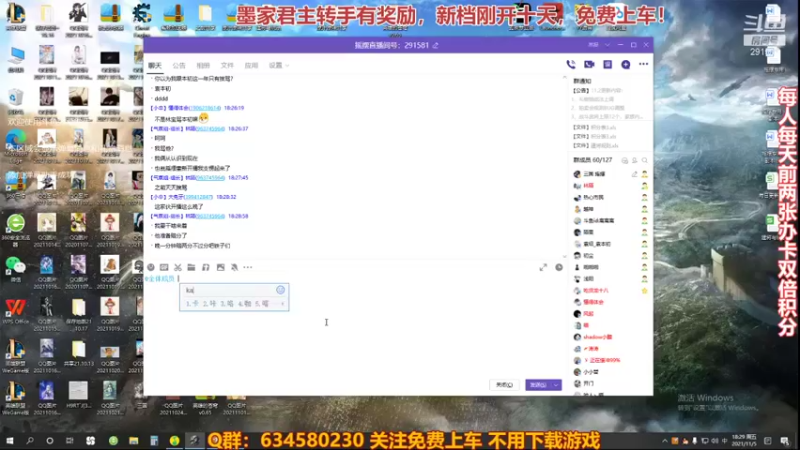This screenshot has width=800, height=450.
Task: Click in the message input field
Action: (x=356, y=327)
